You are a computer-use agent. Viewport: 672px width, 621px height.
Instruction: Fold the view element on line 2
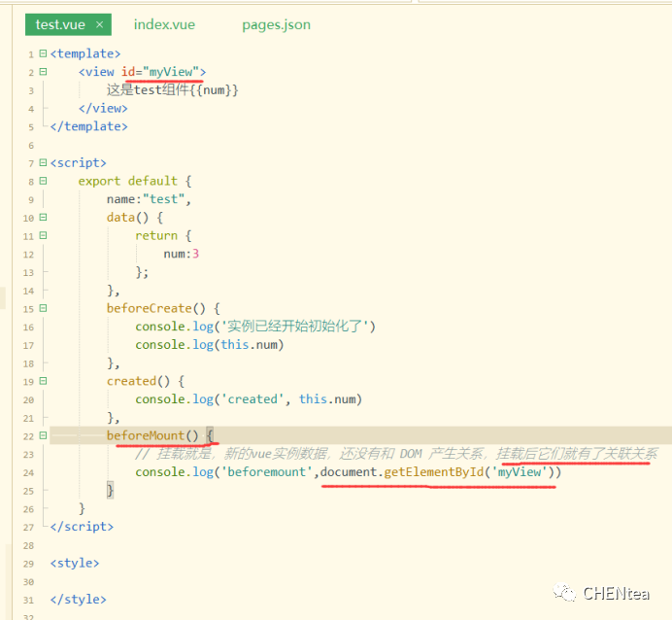pyautogui.click(x=42, y=72)
